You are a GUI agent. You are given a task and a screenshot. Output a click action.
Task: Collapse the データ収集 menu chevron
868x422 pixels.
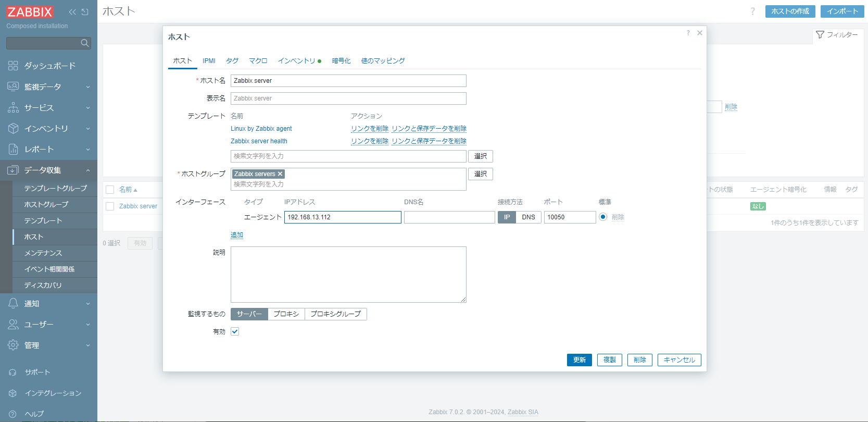tap(88, 170)
